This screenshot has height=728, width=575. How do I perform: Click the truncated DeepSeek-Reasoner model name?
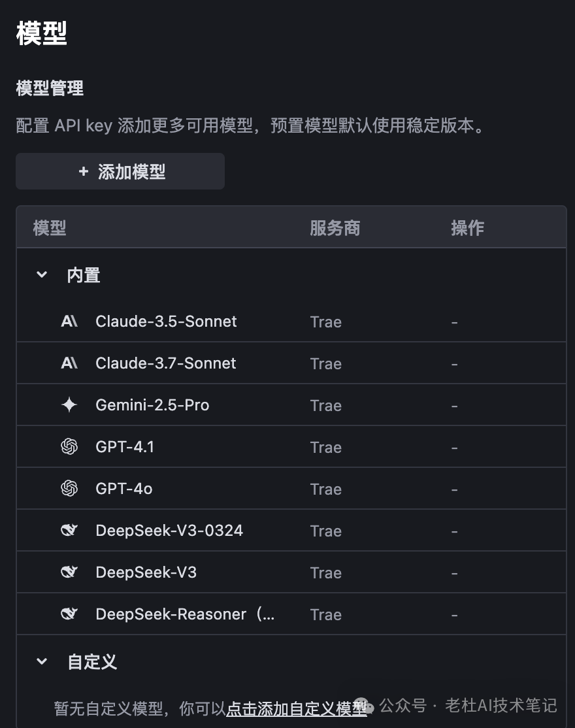point(185,614)
